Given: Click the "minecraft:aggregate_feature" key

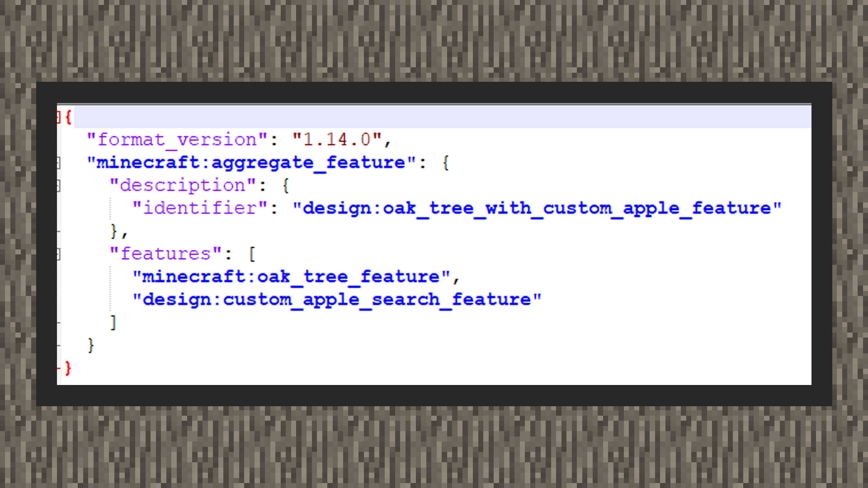Looking at the screenshot, I should pos(251,163).
